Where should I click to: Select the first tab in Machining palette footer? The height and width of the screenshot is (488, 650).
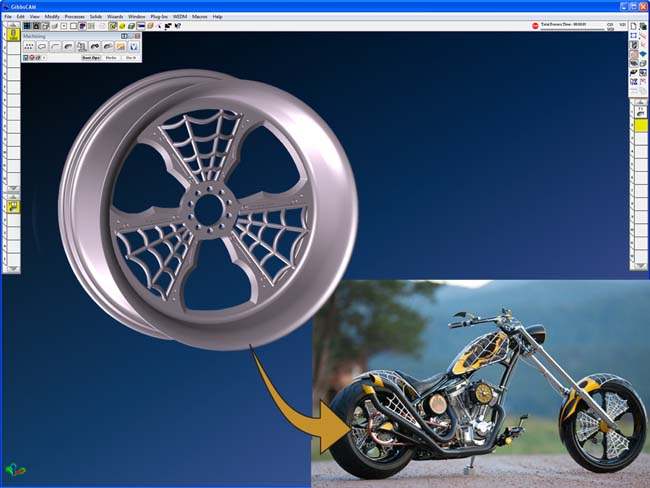coord(91,58)
